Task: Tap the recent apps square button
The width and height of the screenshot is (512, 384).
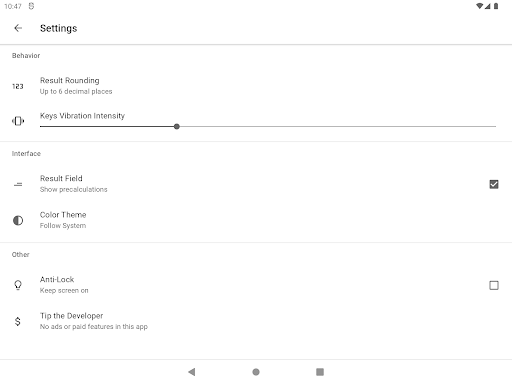Action: [320, 372]
